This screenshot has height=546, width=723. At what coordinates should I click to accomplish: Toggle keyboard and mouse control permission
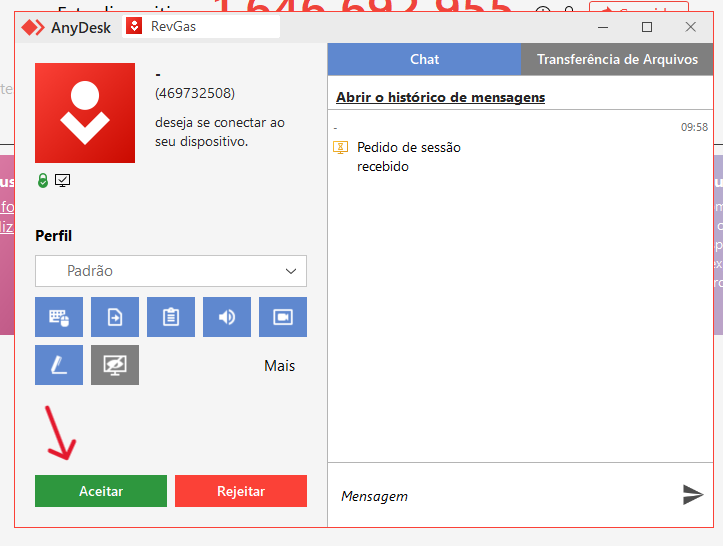pyautogui.click(x=59, y=317)
